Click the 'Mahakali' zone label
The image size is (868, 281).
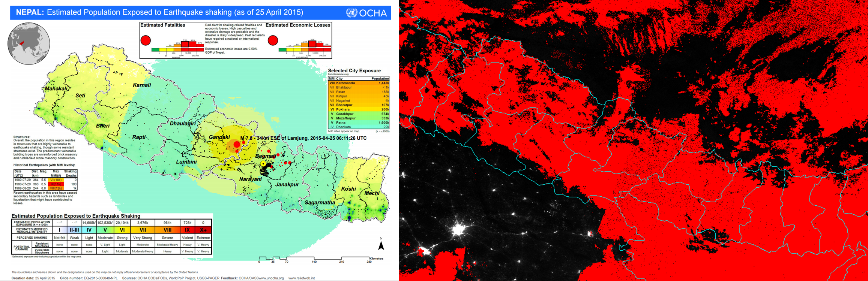(56, 89)
